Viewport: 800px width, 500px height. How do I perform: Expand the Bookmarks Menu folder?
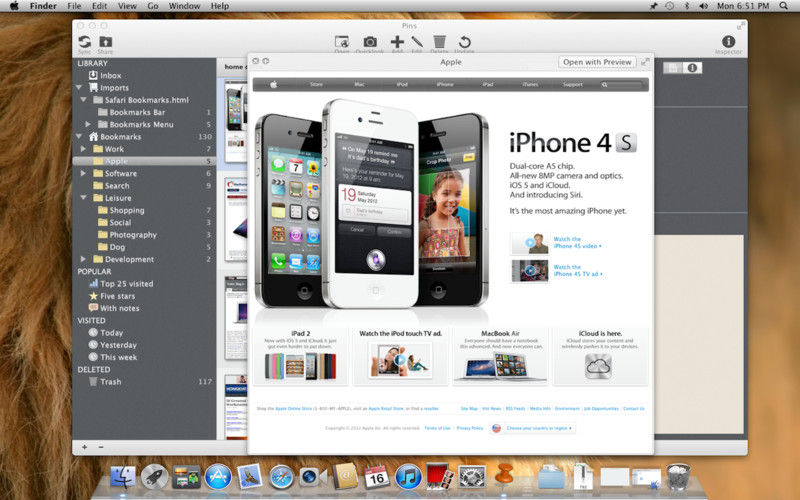click(x=88, y=124)
